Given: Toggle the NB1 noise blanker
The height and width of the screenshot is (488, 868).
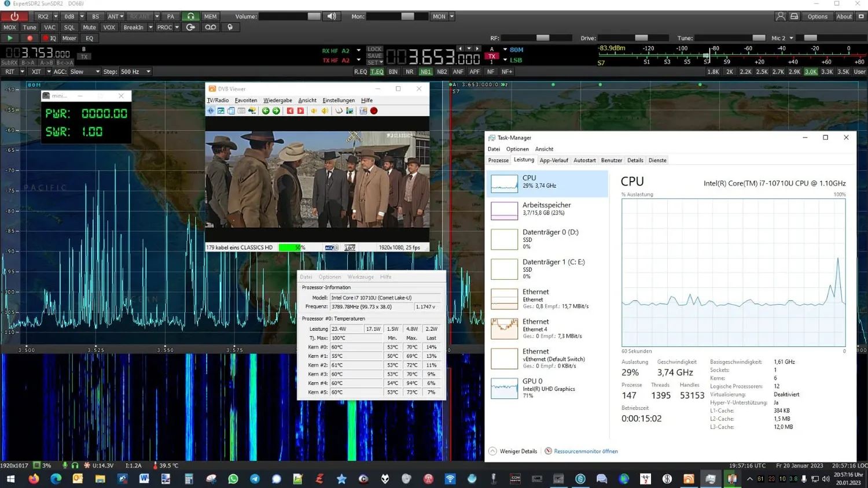Looking at the screenshot, I should [x=426, y=72].
